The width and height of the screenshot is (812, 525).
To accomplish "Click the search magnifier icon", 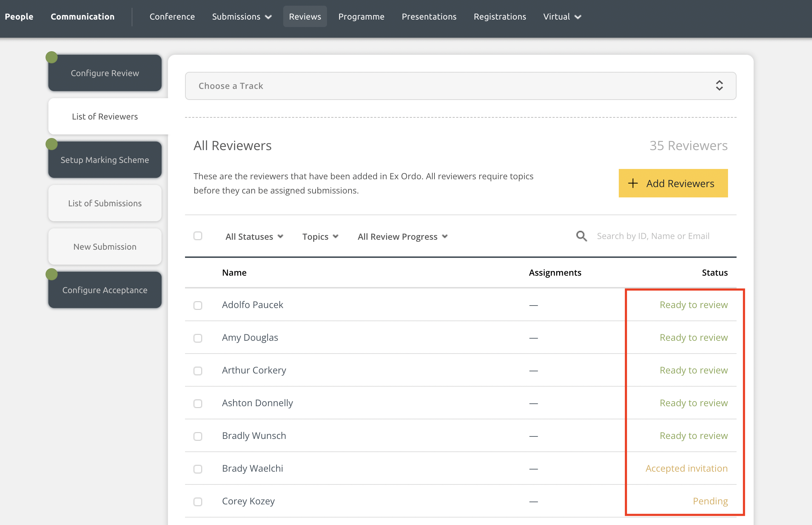I will [581, 236].
